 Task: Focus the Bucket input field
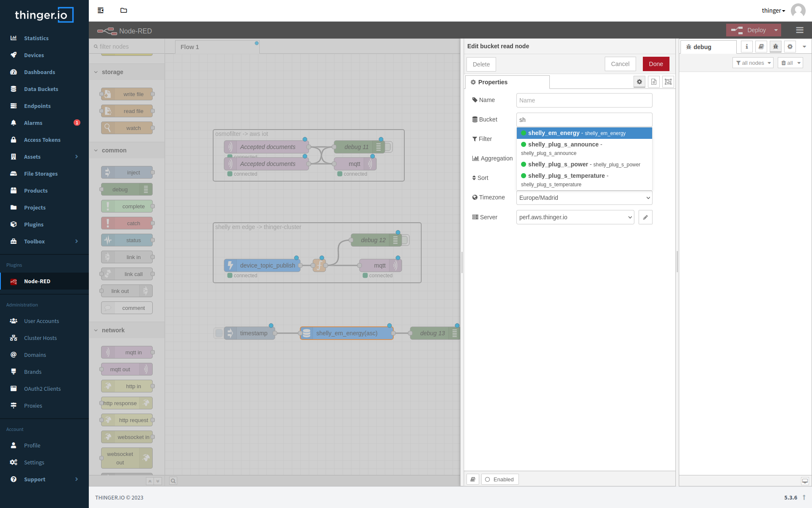tap(584, 120)
